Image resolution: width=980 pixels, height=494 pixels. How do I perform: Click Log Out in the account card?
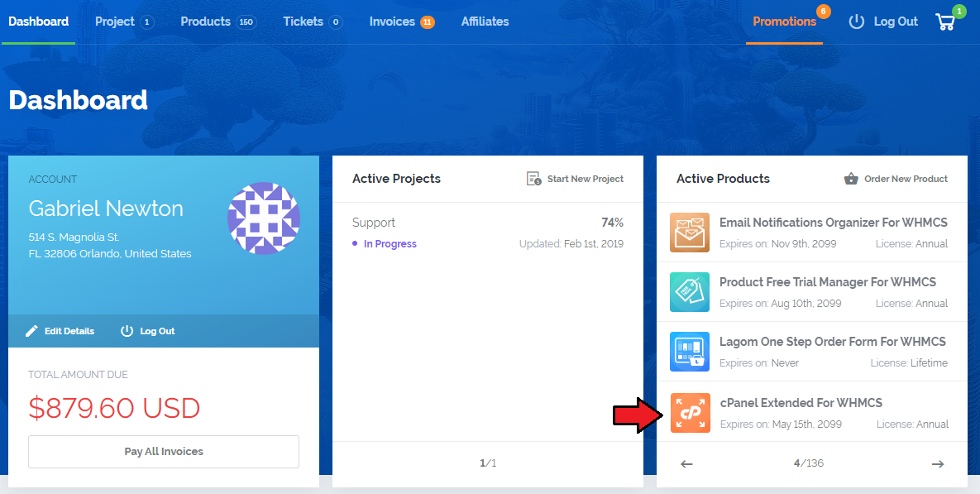point(157,331)
